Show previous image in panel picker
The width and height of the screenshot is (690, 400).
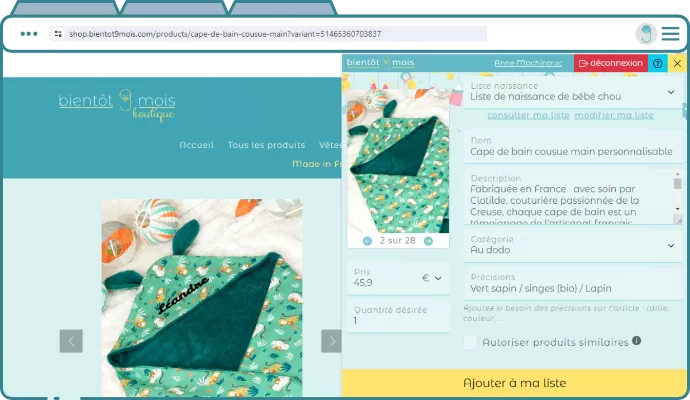367,241
